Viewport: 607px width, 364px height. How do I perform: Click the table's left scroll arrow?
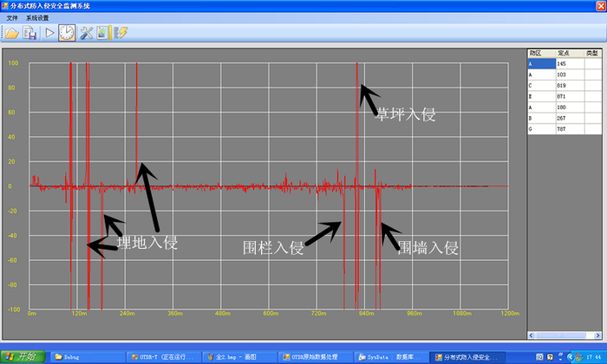point(531,335)
